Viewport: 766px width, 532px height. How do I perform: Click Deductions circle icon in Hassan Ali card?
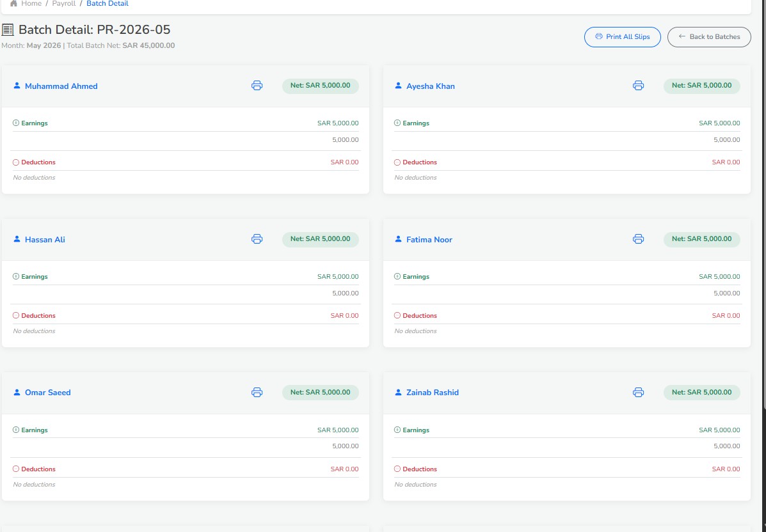(x=15, y=316)
